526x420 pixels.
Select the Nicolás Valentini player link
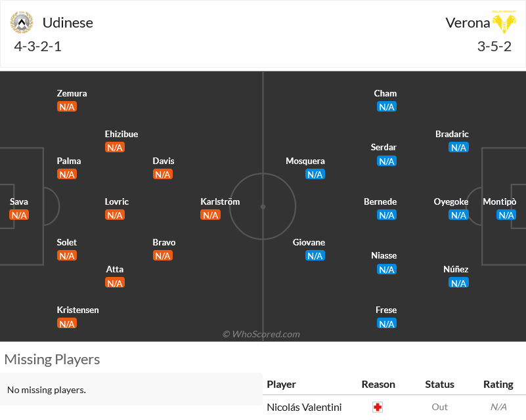(304, 407)
